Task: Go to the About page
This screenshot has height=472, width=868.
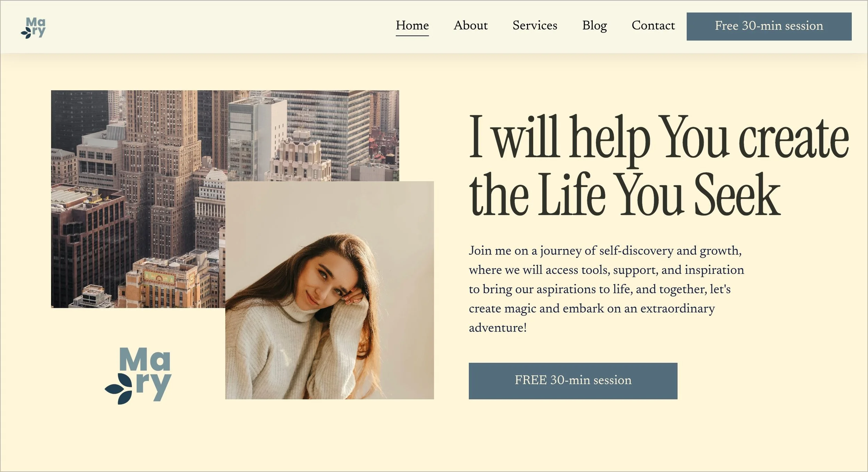Action: [470, 25]
